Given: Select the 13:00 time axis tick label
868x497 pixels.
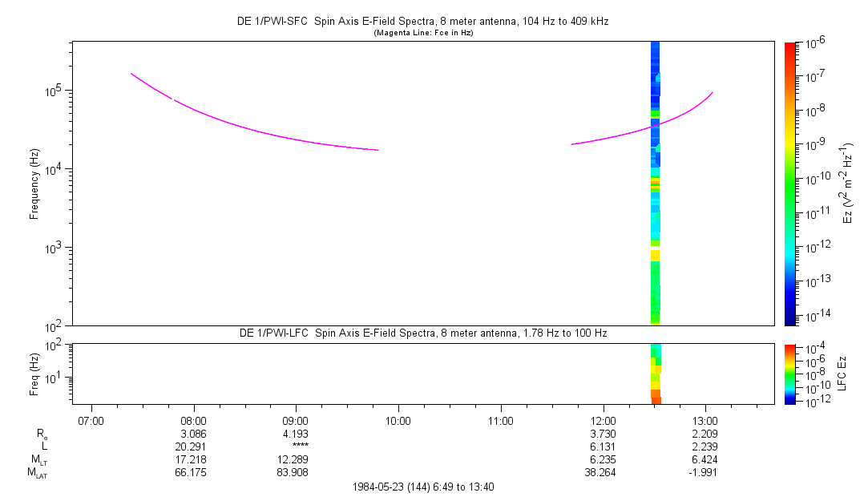Looking at the screenshot, I should [x=705, y=421].
